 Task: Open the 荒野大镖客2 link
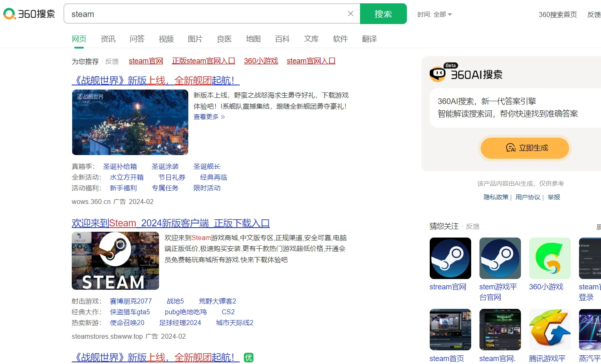[x=217, y=301]
